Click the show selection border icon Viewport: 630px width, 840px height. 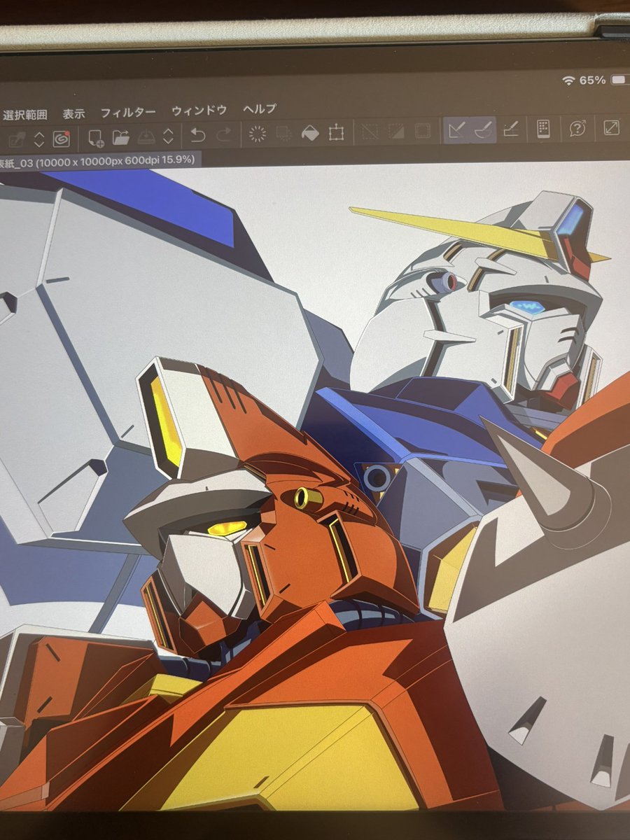point(423,130)
